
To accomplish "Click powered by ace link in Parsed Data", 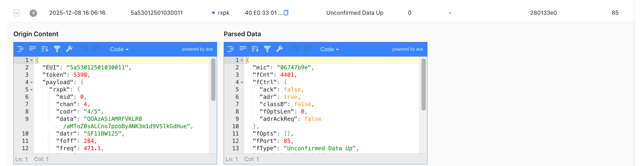I will coord(408,49).
